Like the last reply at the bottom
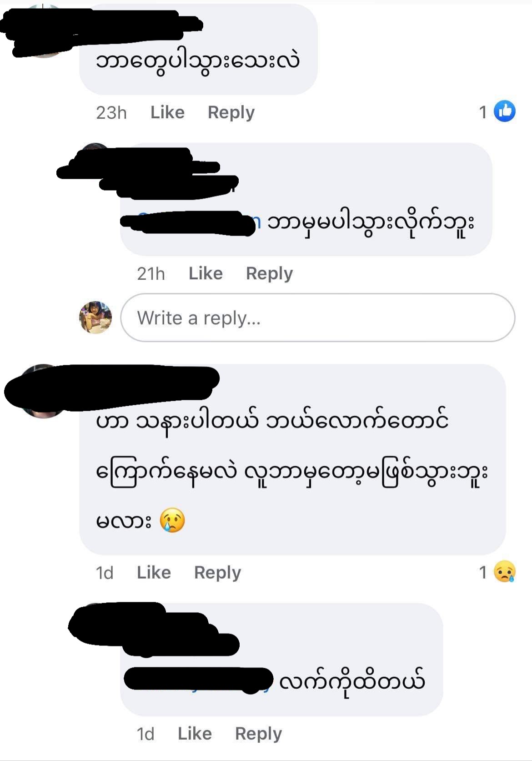This screenshot has width=532, height=761. click(x=195, y=734)
